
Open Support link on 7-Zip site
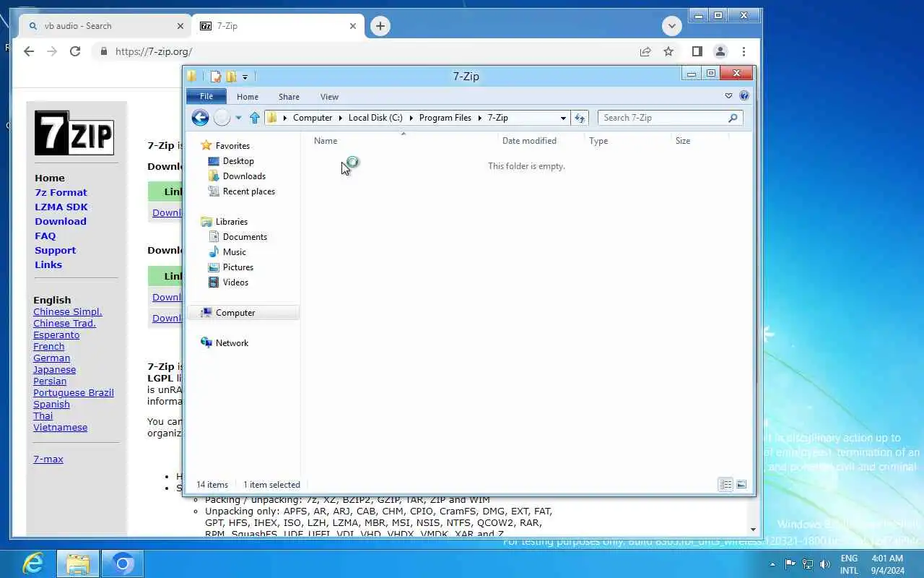tap(55, 250)
